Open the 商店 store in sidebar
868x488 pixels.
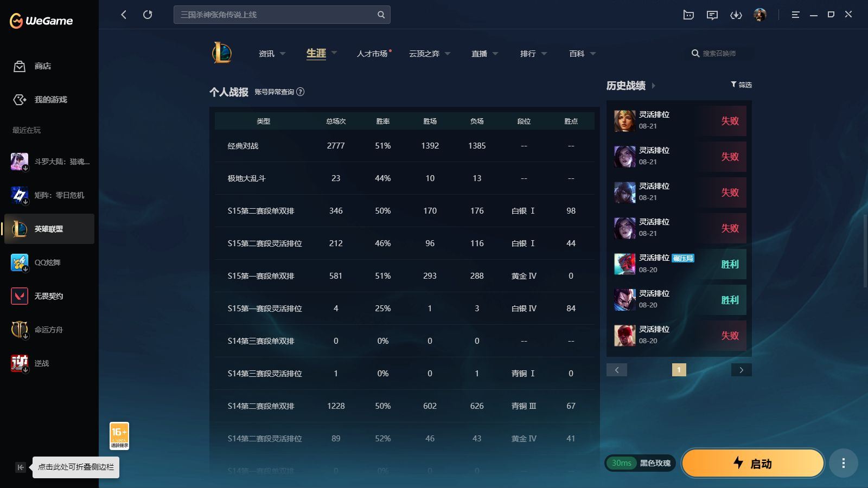pos(42,66)
